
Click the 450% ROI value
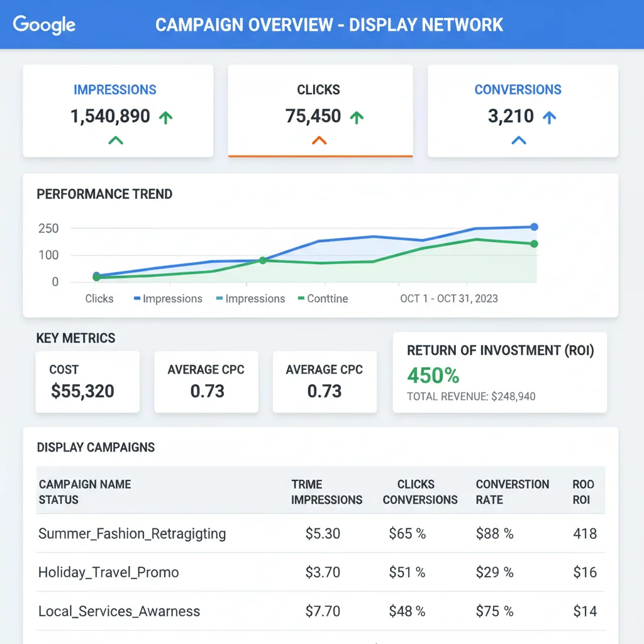[x=433, y=375]
